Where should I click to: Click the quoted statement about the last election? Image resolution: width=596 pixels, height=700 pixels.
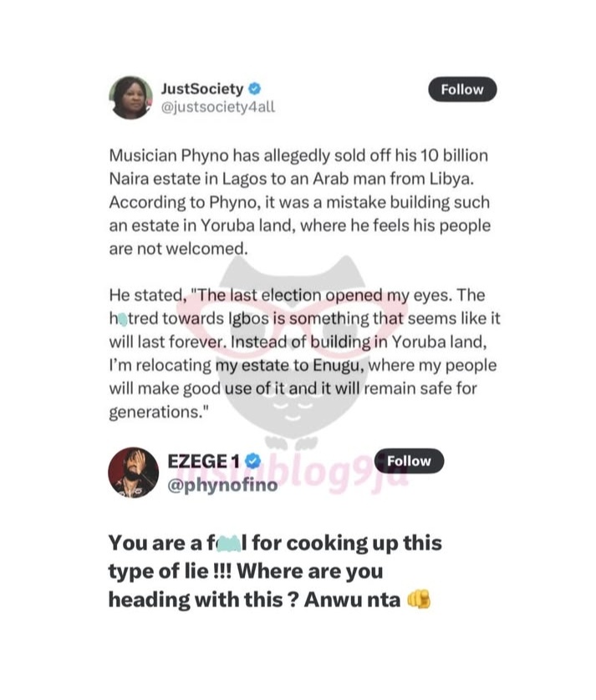click(305, 353)
